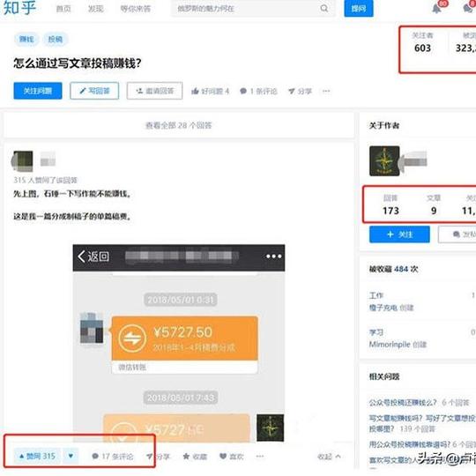Click the heart like icon under answer
The image size is (476, 476).
[223, 456]
